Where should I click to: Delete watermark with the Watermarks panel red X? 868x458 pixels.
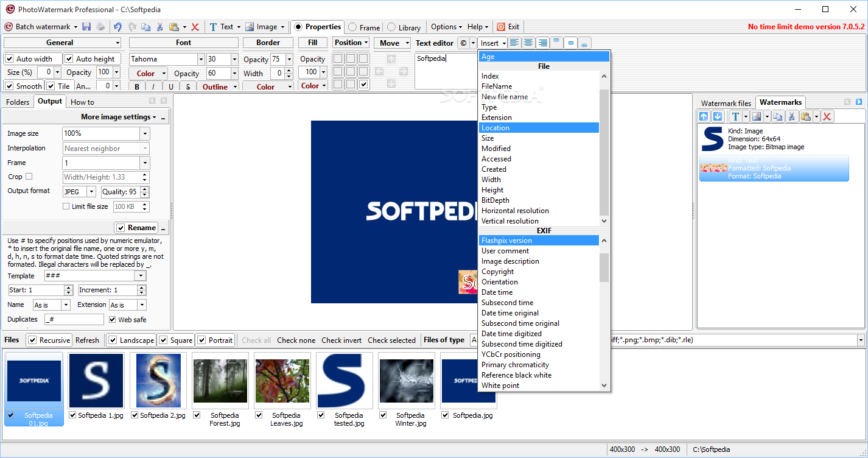tap(827, 116)
